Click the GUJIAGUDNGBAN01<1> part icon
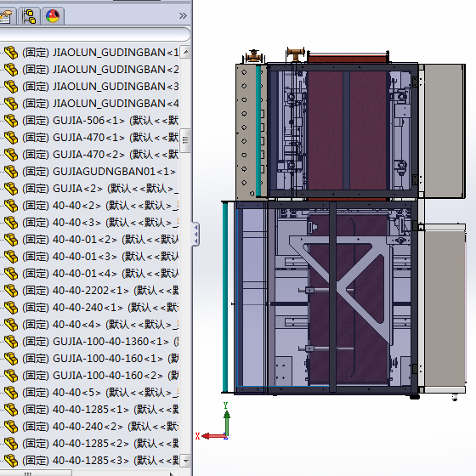Viewport: 476px width, 476px height. pos(11,172)
